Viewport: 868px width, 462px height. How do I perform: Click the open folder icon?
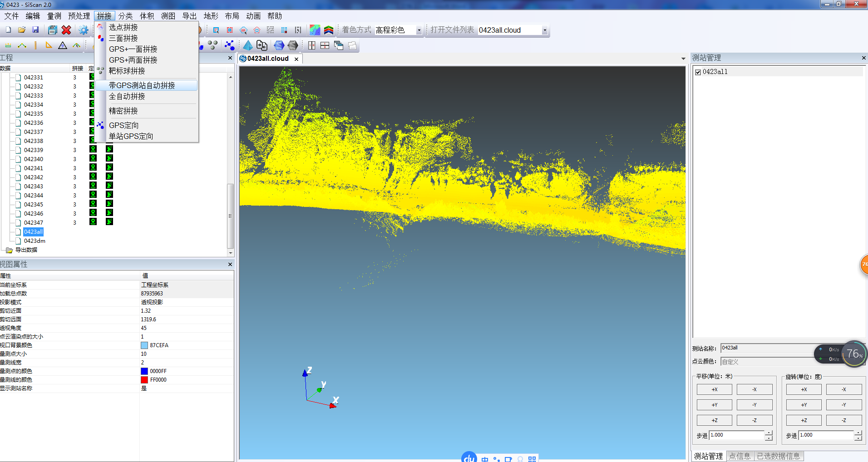click(x=21, y=30)
